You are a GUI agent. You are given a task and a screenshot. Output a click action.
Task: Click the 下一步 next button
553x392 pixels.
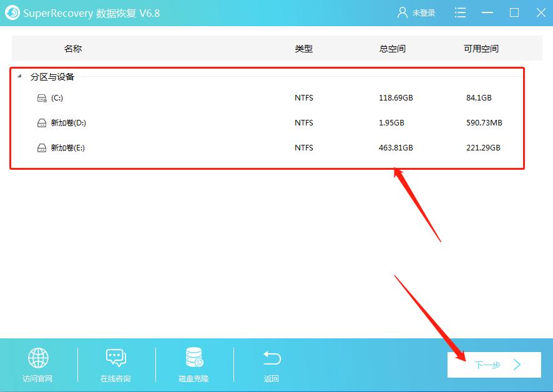[x=494, y=365]
